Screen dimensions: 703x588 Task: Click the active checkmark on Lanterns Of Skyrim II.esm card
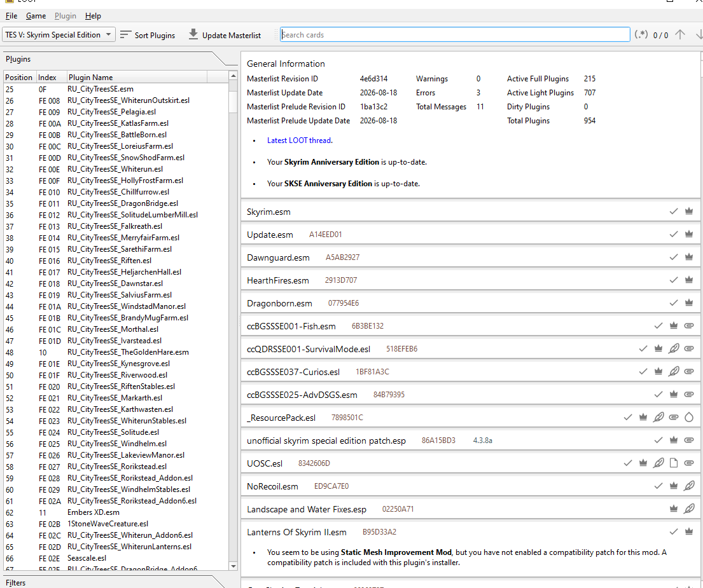point(673,531)
